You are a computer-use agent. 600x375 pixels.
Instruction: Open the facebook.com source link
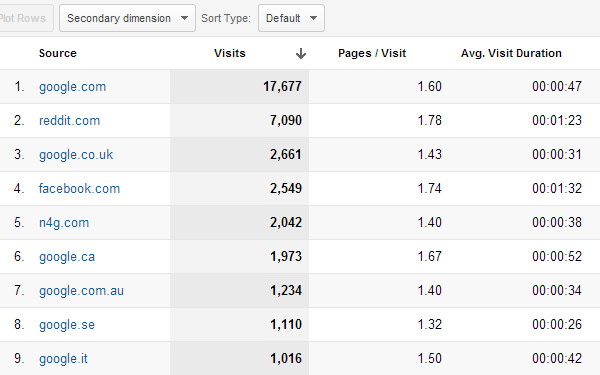79,189
